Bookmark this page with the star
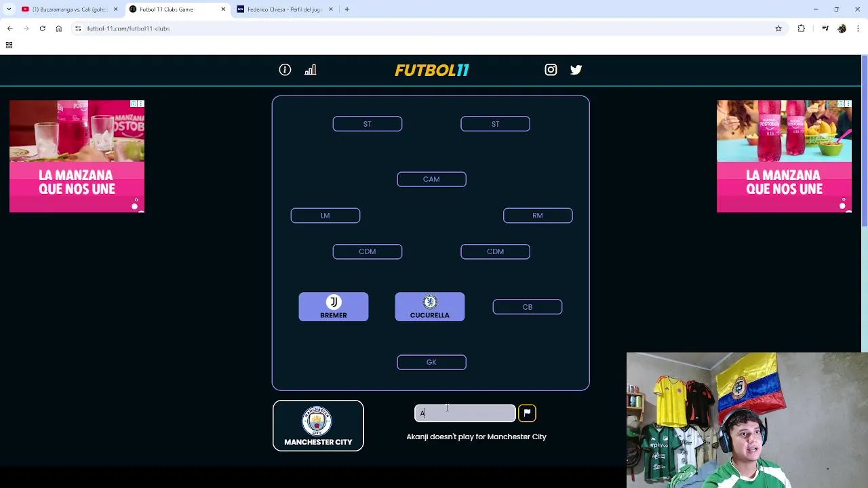The width and height of the screenshot is (868, 488). (x=778, y=28)
